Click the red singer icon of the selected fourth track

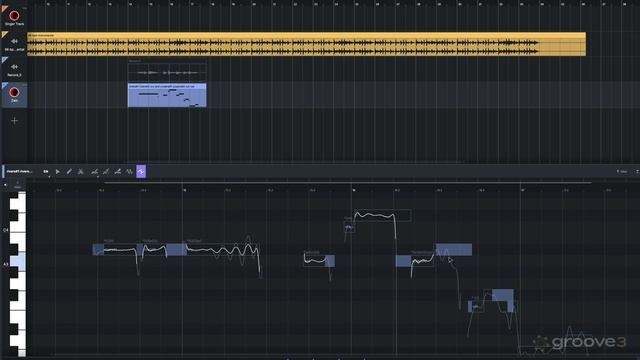click(14, 92)
